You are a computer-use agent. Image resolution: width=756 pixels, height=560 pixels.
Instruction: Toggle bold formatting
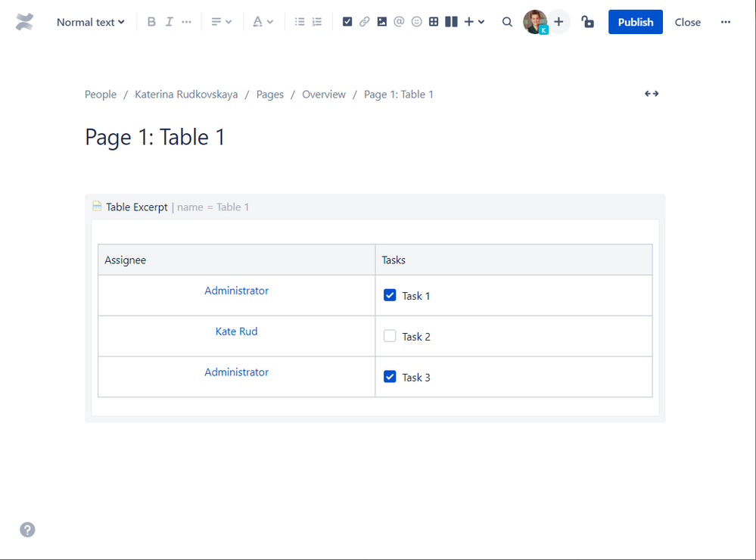(x=151, y=21)
